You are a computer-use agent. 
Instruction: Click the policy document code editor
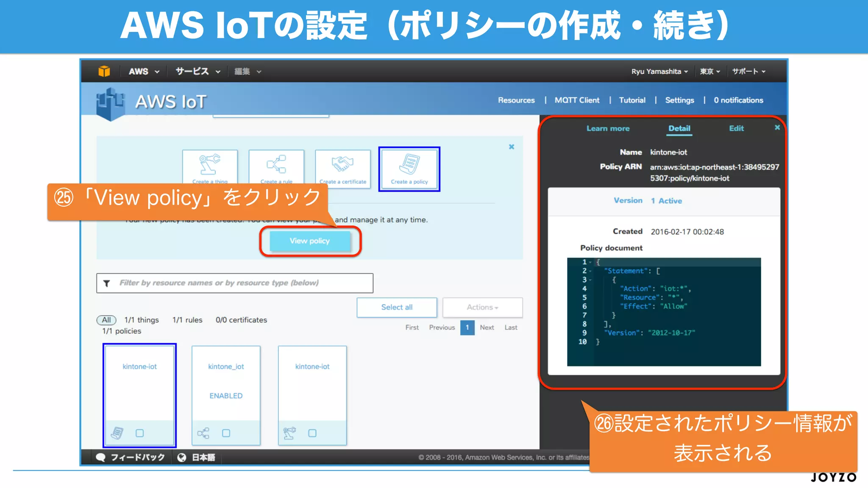[664, 312]
